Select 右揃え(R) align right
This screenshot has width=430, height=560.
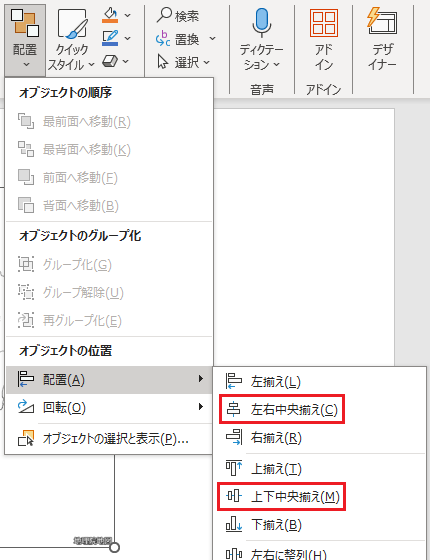point(319,438)
